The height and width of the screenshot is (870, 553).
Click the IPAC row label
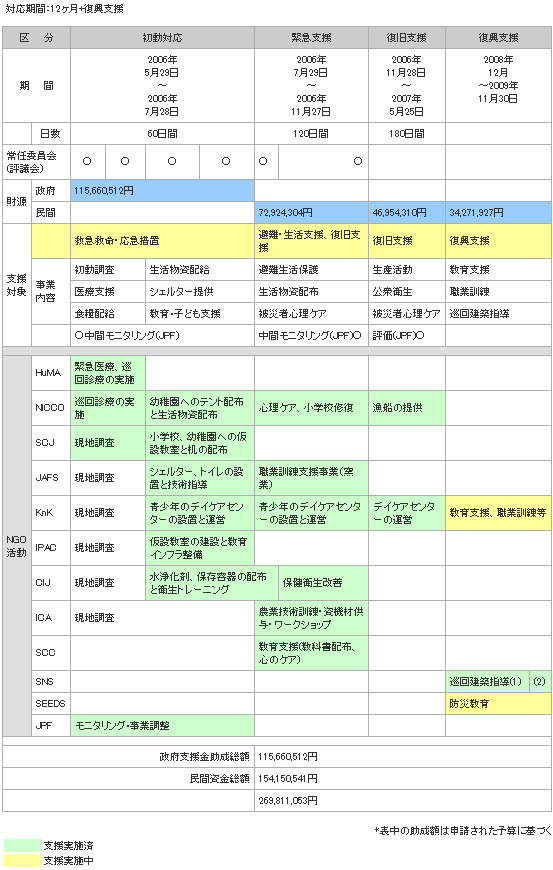click(x=50, y=548)
